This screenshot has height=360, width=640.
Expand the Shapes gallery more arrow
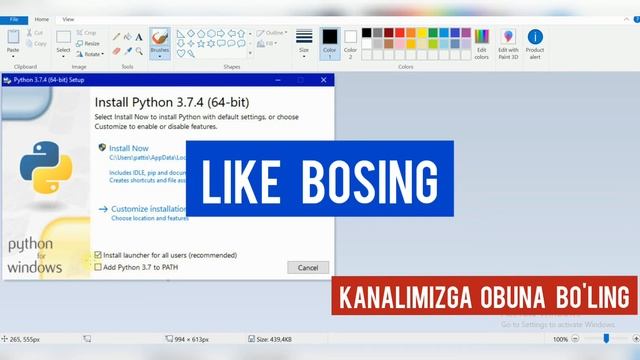tap(250, 53)
